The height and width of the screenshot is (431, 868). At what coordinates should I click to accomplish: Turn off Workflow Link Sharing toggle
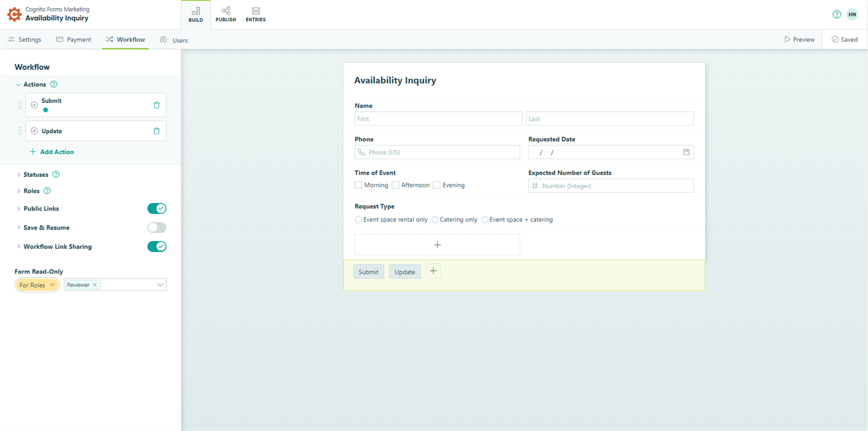pos(157,246)
